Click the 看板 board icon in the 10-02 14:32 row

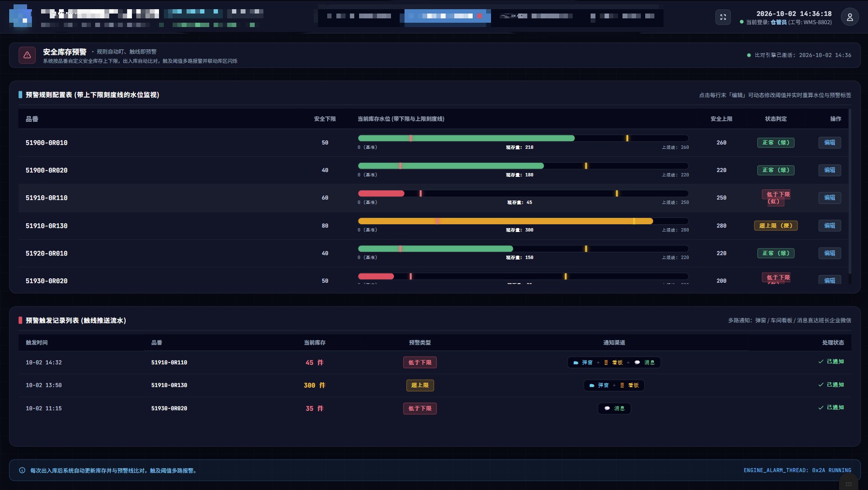pyautogui.click(x=606, y=362)
